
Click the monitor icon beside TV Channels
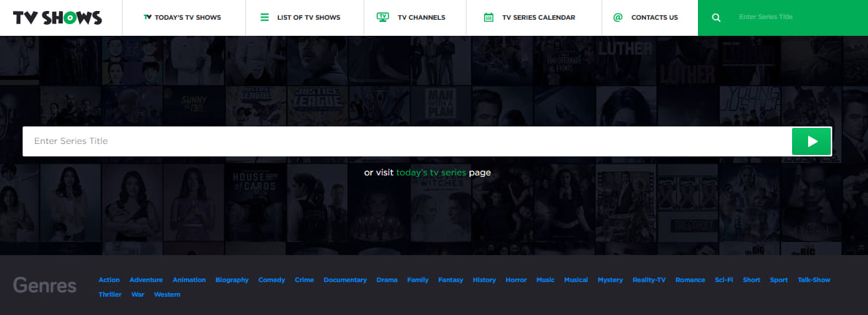(x=383, y=18)
